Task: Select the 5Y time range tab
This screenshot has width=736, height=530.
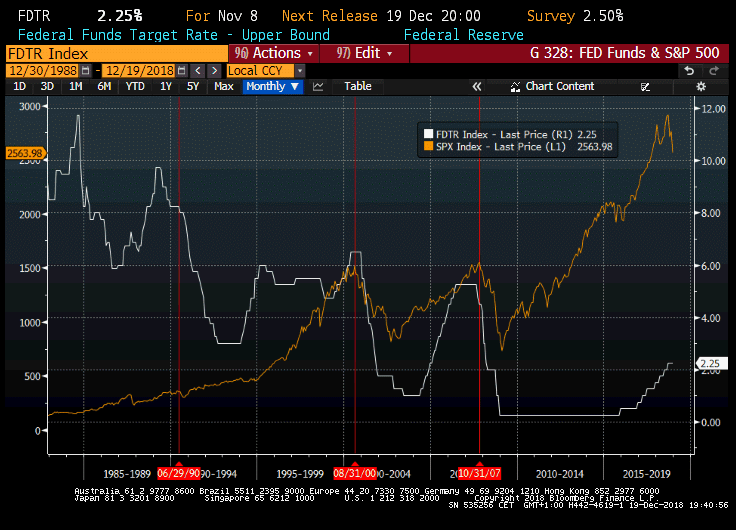Action: click(193, 87)
